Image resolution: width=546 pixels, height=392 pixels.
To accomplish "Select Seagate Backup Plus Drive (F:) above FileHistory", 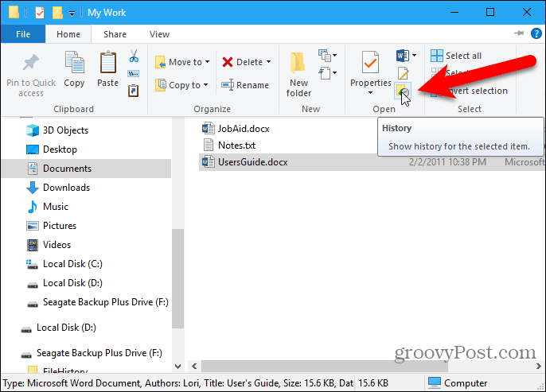I will click(x=92, y=353).
